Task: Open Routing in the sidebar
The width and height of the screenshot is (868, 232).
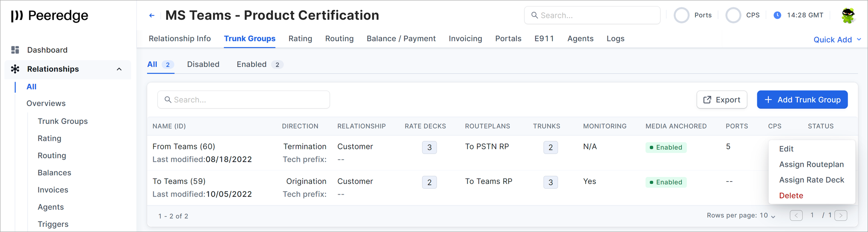Action: coord(52,155)
